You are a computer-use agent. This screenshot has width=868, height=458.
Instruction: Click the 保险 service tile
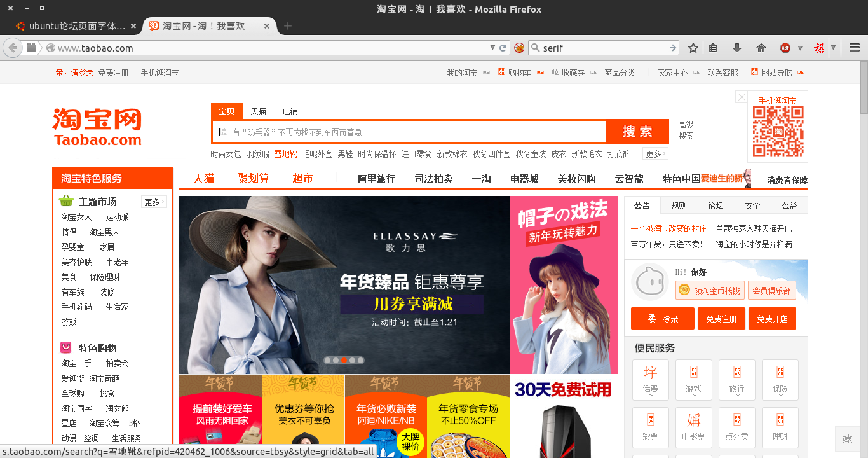pyautogui.click(x=780, y=380)
